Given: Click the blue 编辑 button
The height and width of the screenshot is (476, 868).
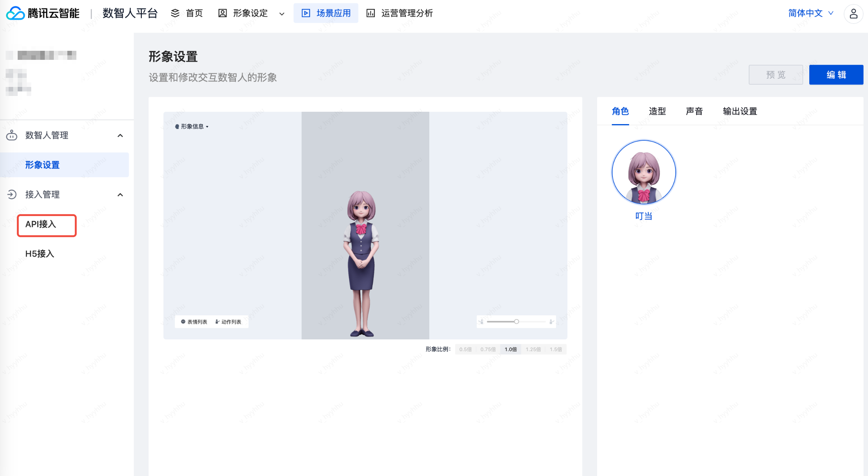Looking at the screenshot, I should [836, 75].
